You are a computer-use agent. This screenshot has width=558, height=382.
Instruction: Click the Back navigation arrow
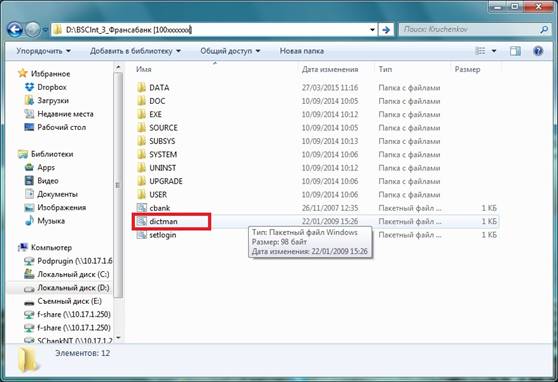click(15, 30)
